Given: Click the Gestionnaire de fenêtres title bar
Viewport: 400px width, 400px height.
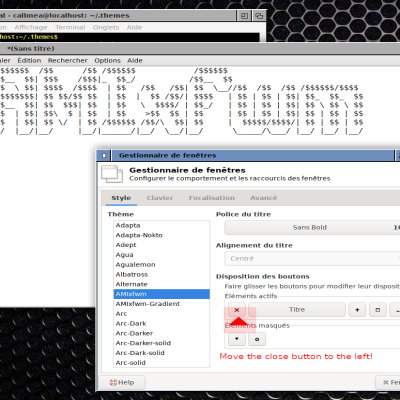Looking at the screenshot, I should pos(252,155).
